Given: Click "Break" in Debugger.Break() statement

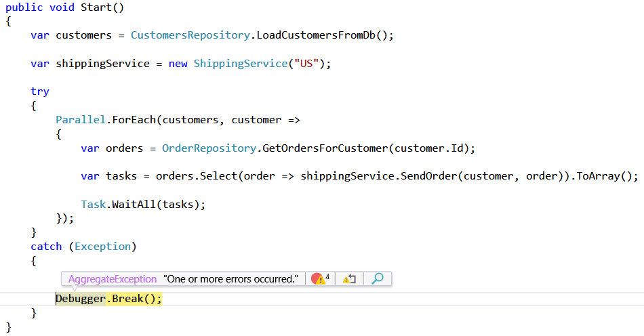Looking at the screenshot, I should tap(127, 299).
